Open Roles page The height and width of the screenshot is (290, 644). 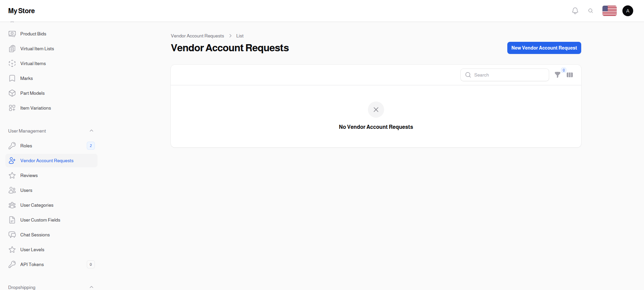click(51, 146)
